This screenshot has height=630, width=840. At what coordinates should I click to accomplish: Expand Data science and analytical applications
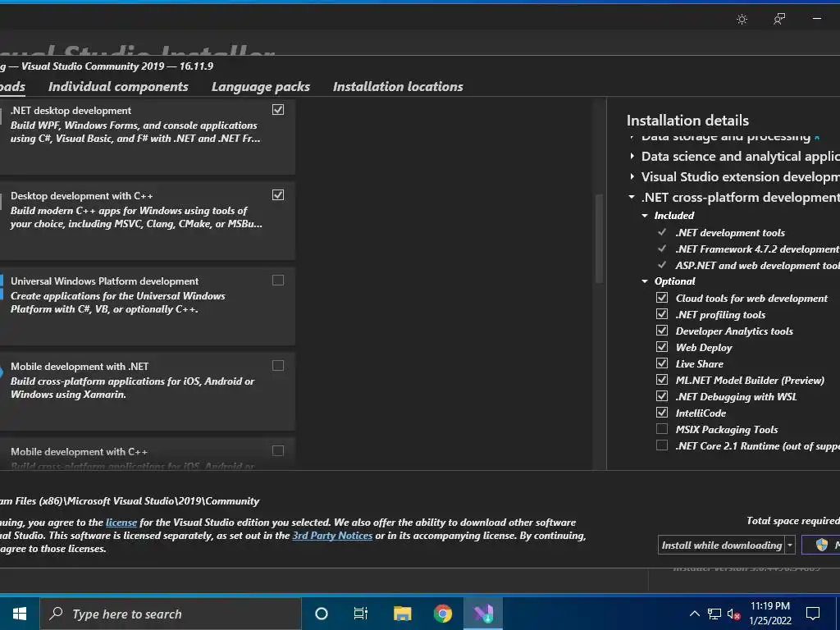click(632, 157)
